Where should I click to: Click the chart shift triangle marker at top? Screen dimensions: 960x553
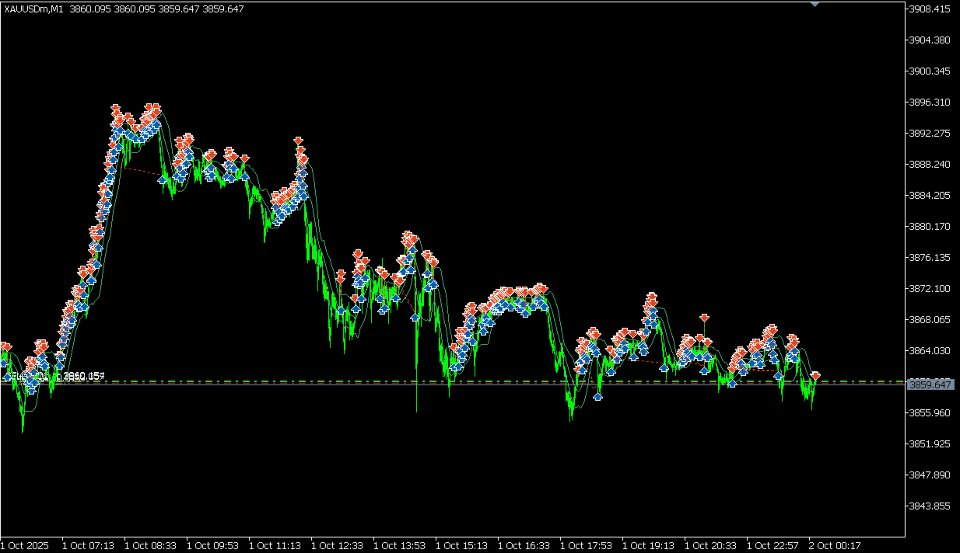814,4
